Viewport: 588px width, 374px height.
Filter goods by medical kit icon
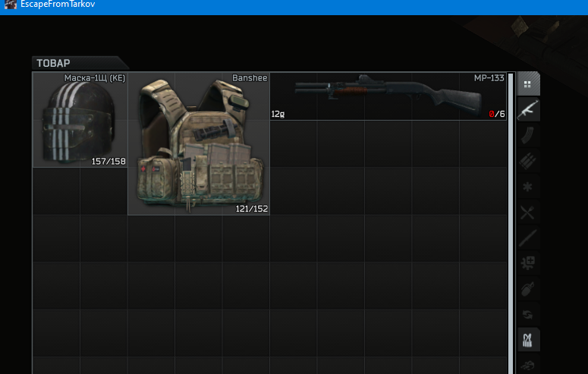coord(528,263)
